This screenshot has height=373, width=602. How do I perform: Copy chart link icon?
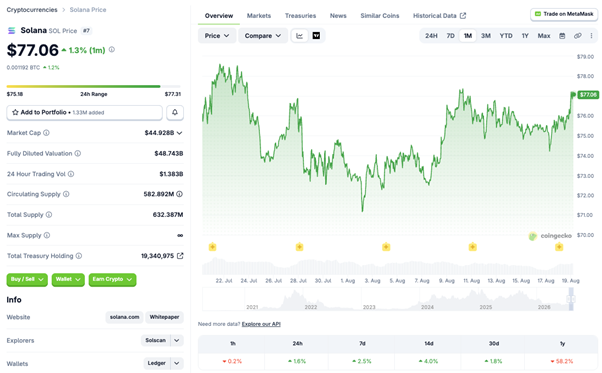(x=577, y=36)
